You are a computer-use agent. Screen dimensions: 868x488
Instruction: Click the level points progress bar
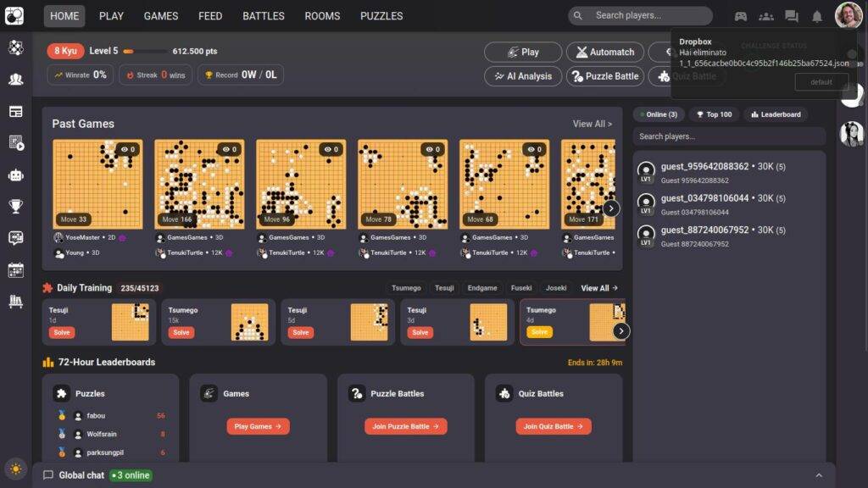[144, 51]
